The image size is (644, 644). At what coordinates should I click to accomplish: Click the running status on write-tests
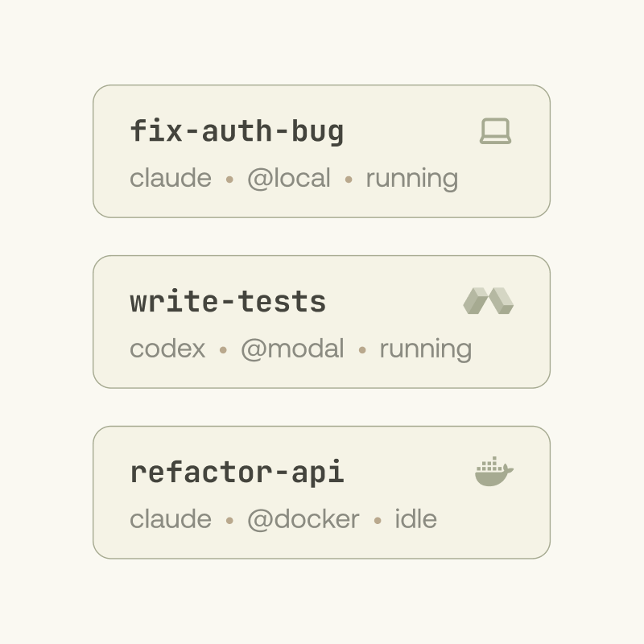pos(426,349)
